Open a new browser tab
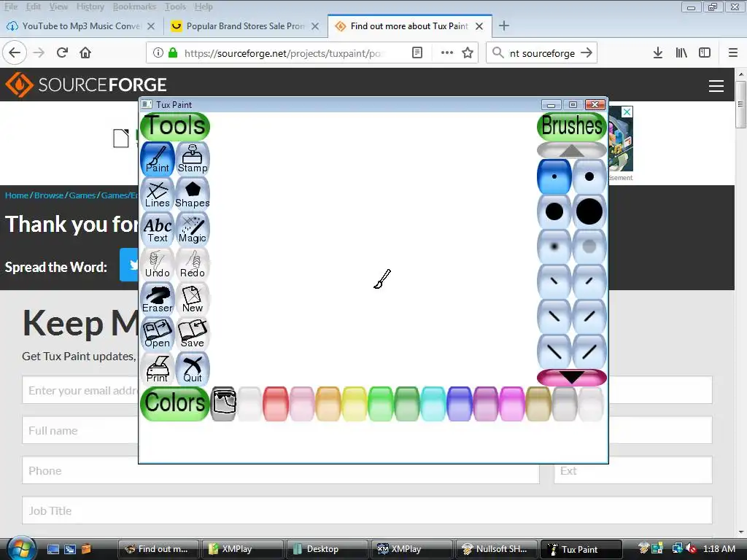This screenshot has height=560, width=747. pyautogui.click(x=504, y=26)
